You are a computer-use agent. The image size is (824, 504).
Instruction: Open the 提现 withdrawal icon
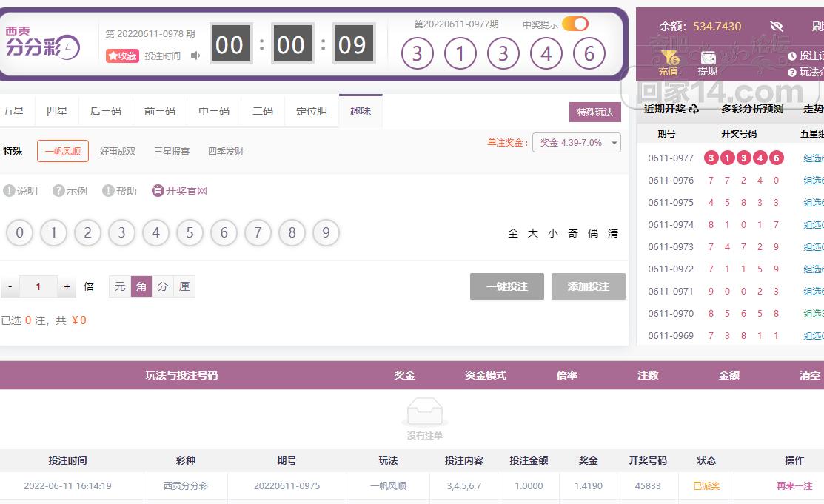pyautogui.click(x=708, y=58)
